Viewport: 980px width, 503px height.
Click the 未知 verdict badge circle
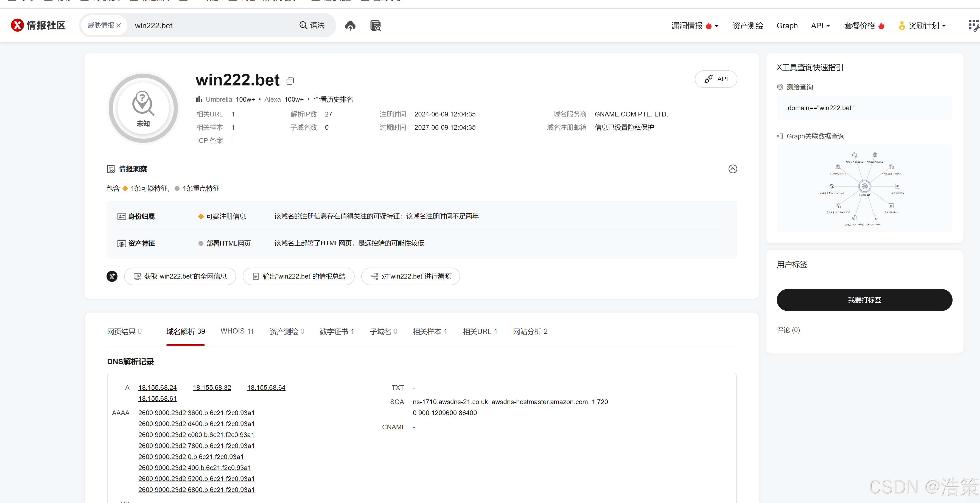pyautogui.click(x=143, y=109)
